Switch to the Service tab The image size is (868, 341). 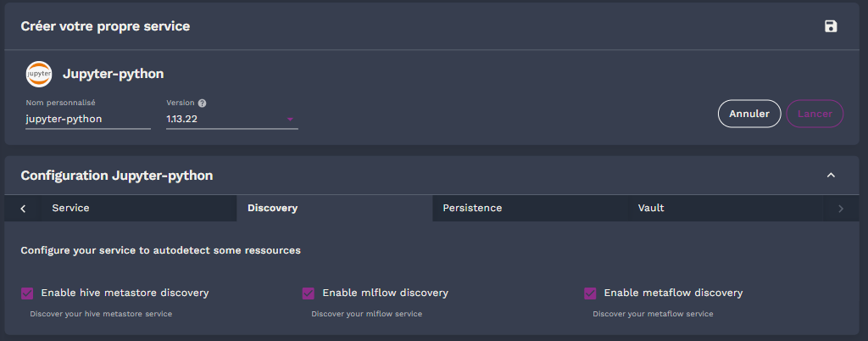coord(70,208)
